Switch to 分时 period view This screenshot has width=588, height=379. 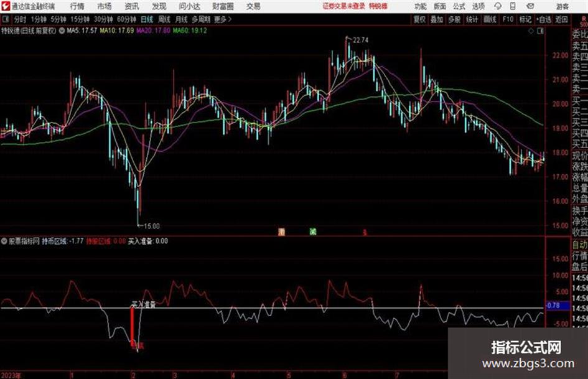tap(20, 19)
